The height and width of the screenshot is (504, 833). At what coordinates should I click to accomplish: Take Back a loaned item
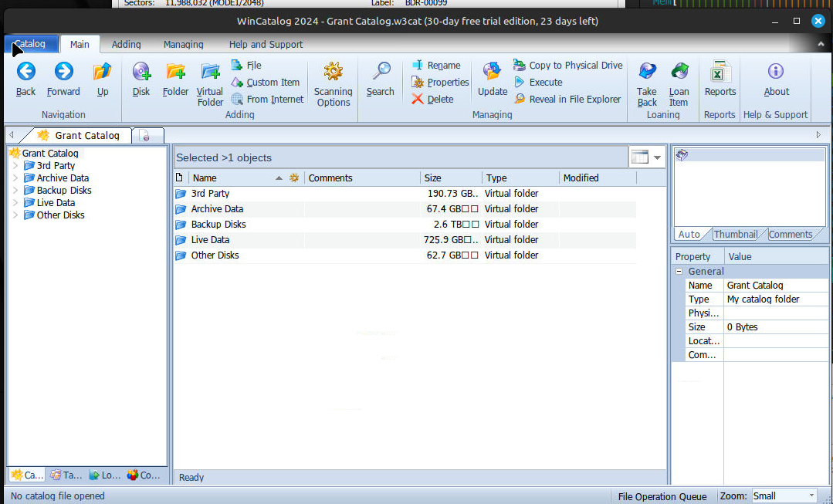point(647,84)
